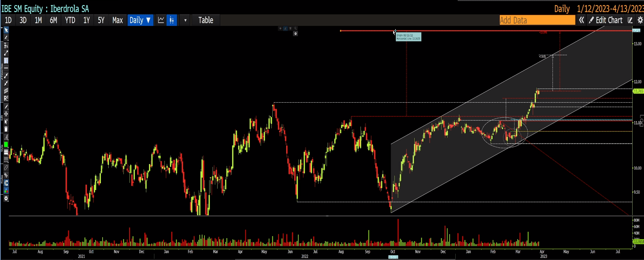Click the magnifier zoom icon in mini toolbar

click(295, 29)
